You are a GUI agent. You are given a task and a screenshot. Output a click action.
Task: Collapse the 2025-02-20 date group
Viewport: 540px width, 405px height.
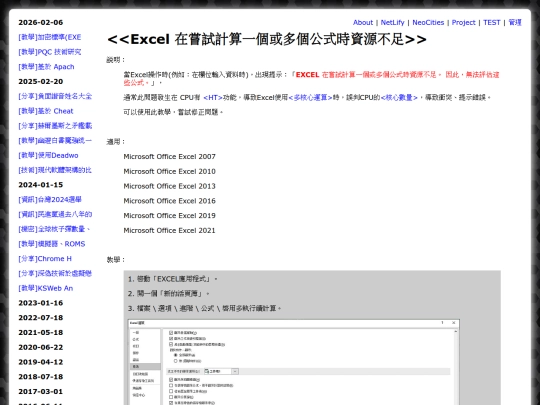point(41,82)
